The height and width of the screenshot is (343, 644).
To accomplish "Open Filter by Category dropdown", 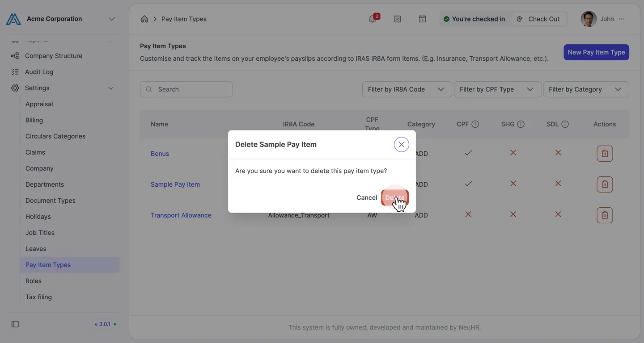I will 586,89.
